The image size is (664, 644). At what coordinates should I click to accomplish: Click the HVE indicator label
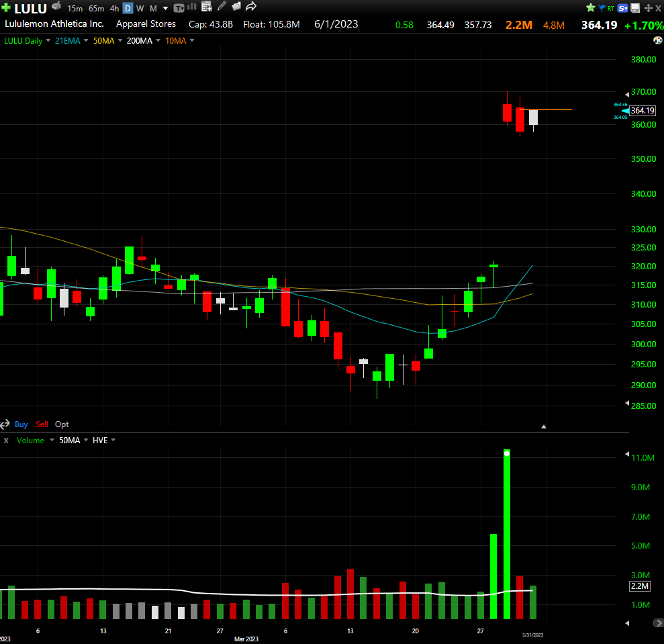(x=100, y=441)
